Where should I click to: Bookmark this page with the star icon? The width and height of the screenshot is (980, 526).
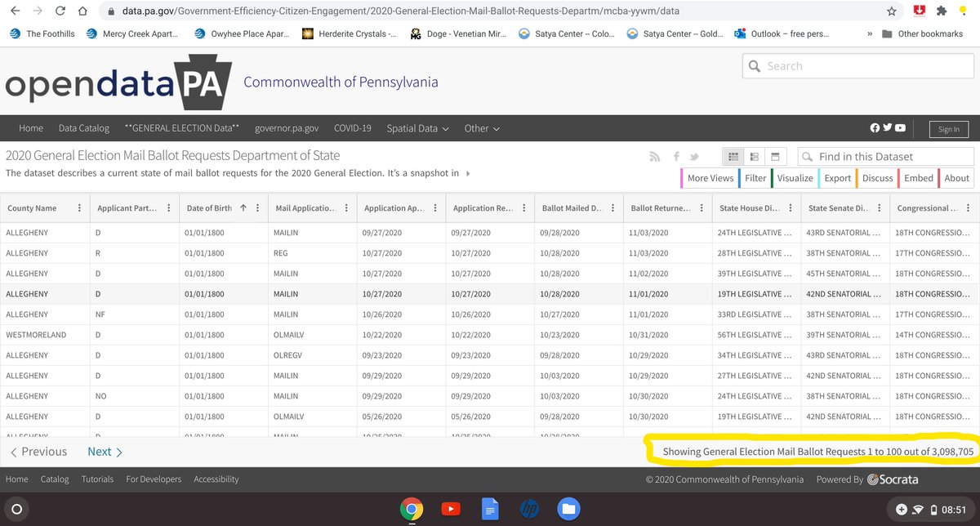point(892,11)
